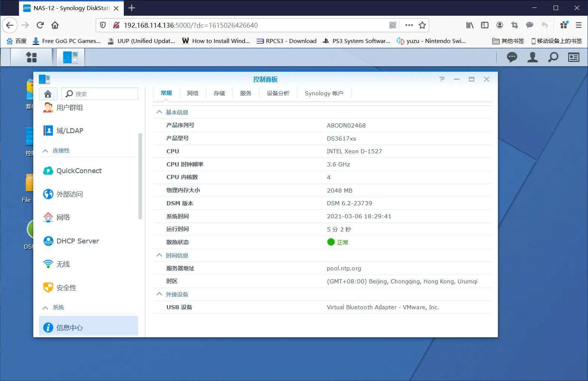Go to Control Panel home icon
Screen dimensions: 588x381
pyautogui.click(x=48, y=93)
